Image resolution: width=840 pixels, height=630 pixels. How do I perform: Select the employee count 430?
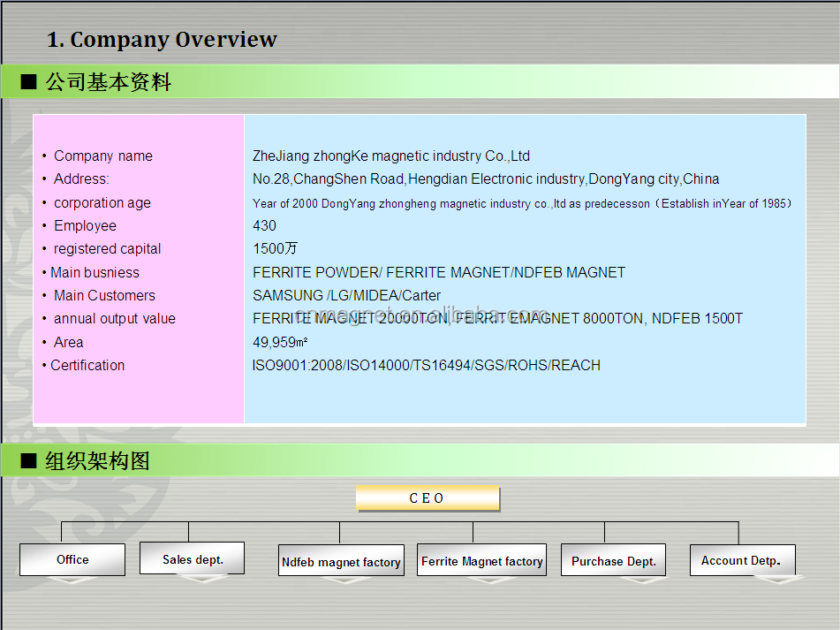[x=265, y=226]
